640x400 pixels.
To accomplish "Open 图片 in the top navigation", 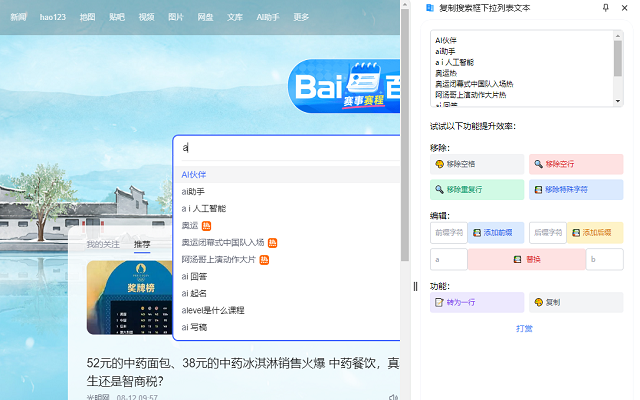I will 176,17.
